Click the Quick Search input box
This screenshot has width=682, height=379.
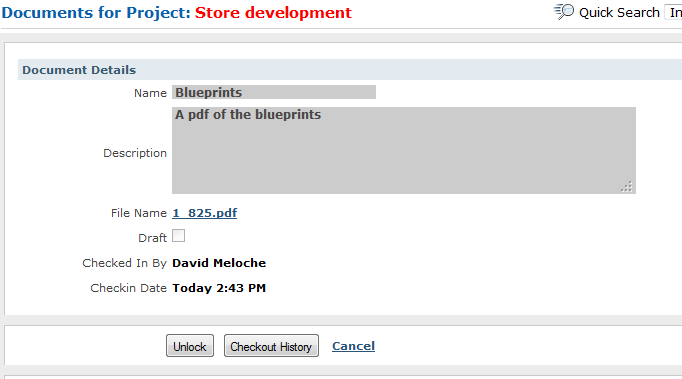click(x=673, y=12)
